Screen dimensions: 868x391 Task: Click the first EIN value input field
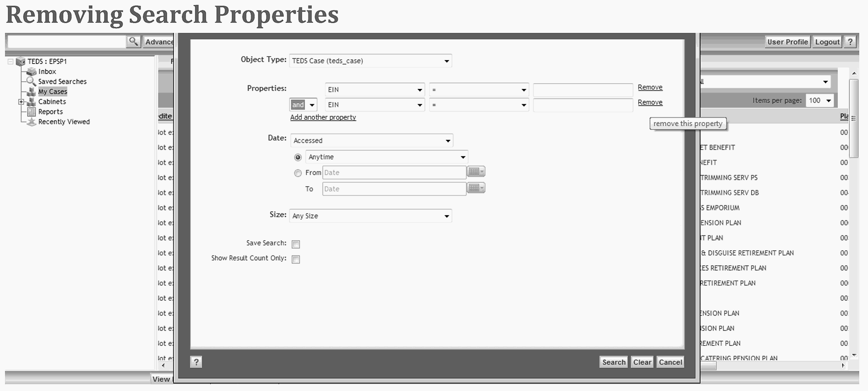point(582,90)
